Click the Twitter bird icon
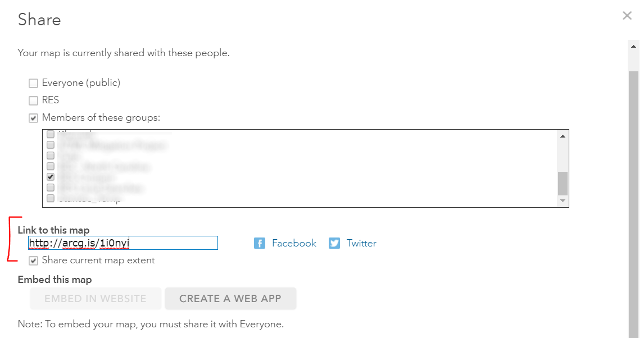 click(x=334, y=243)
